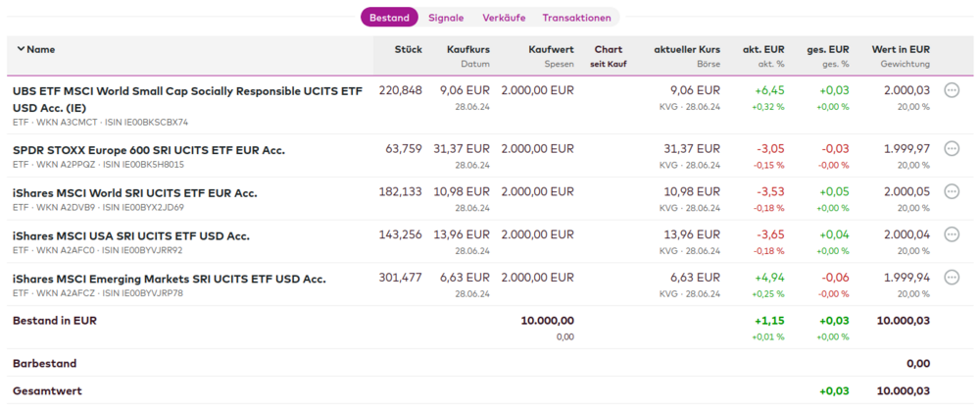Sort by Wert in EUR column header
980x413 pixels.
(x=900, y=49)
